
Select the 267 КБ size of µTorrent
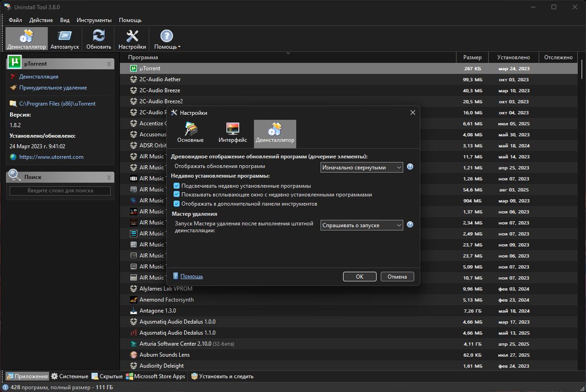pos(472,68)
